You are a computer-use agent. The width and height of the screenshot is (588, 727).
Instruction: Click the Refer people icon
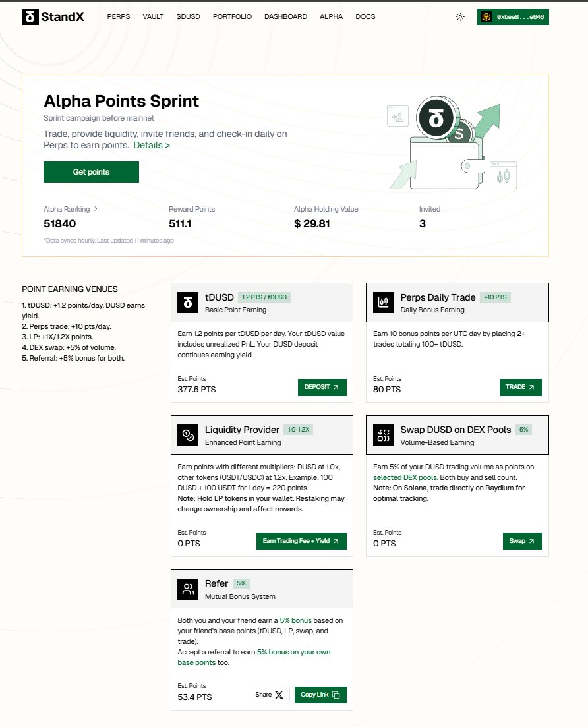(x=188, y=589)
